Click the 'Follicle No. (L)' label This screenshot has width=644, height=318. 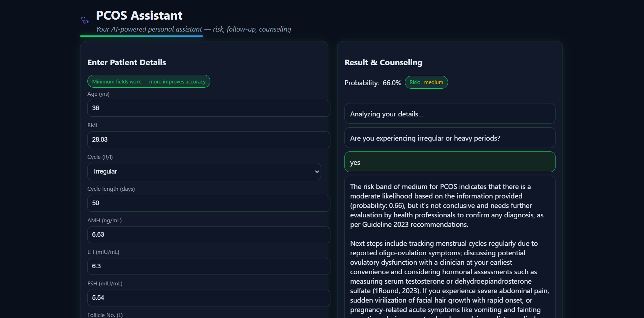click(x=105, y=315)
